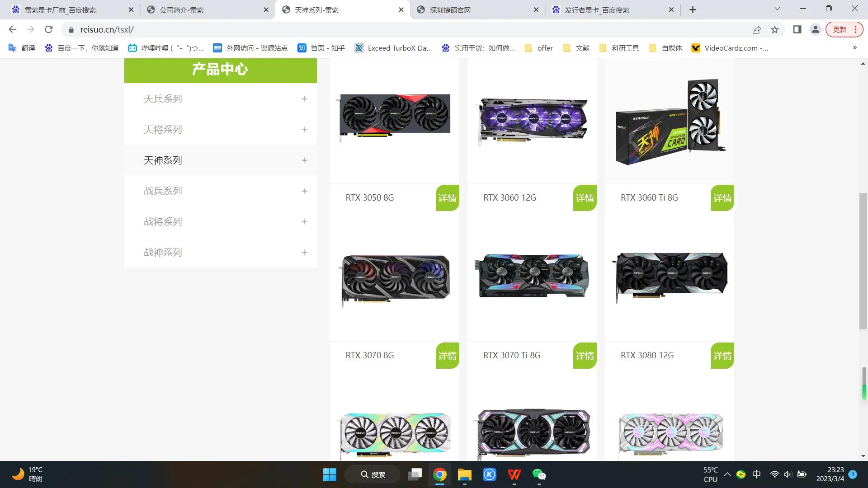
Task: Open the Chrome profile avatar
Action: pyautogui.click(x=815, y=29)
